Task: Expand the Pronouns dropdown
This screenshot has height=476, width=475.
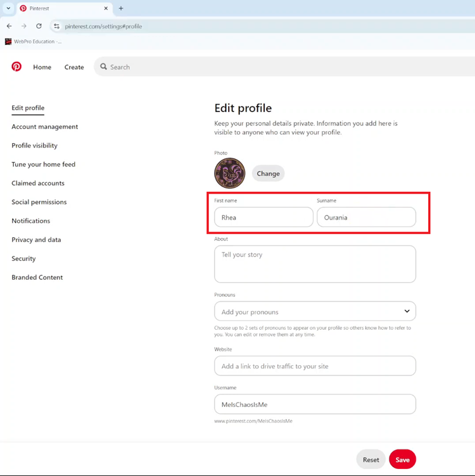Action: point(315,311)
